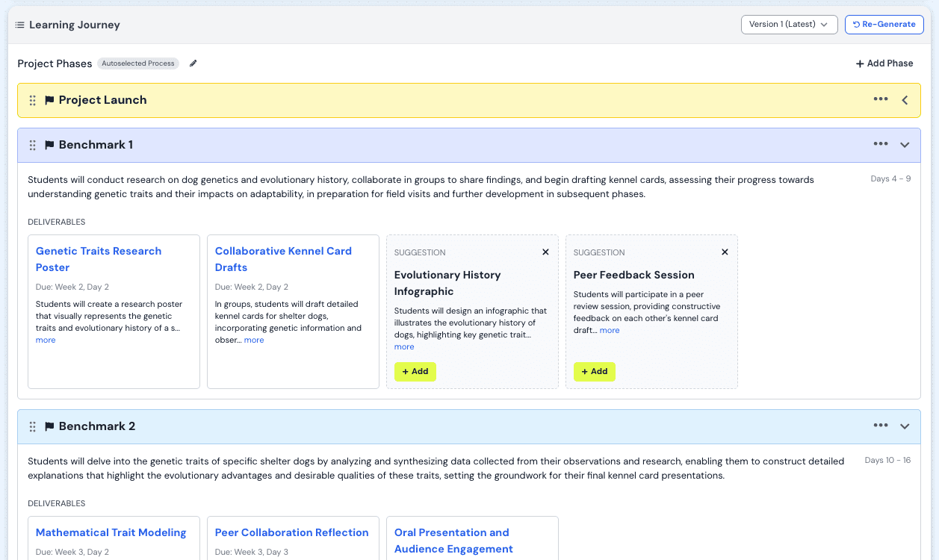The image size is (939, 560).
Task: Open the three-dot menu for Project Launch
Action: 881,100
